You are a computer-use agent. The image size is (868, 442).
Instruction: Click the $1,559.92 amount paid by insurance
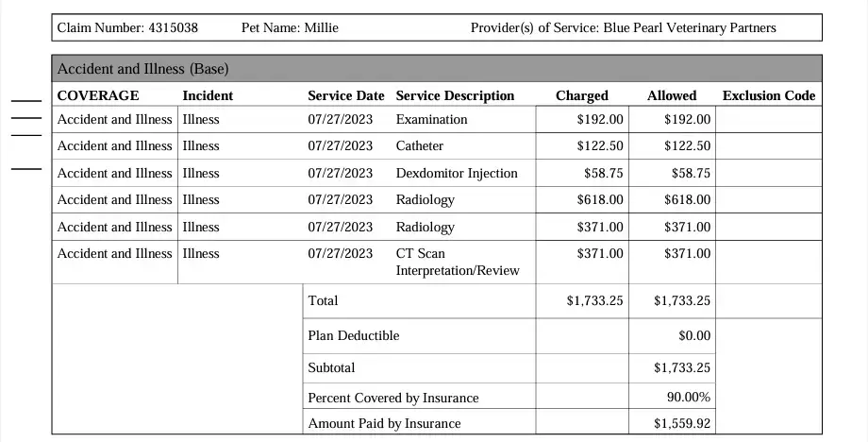[682, 424]
